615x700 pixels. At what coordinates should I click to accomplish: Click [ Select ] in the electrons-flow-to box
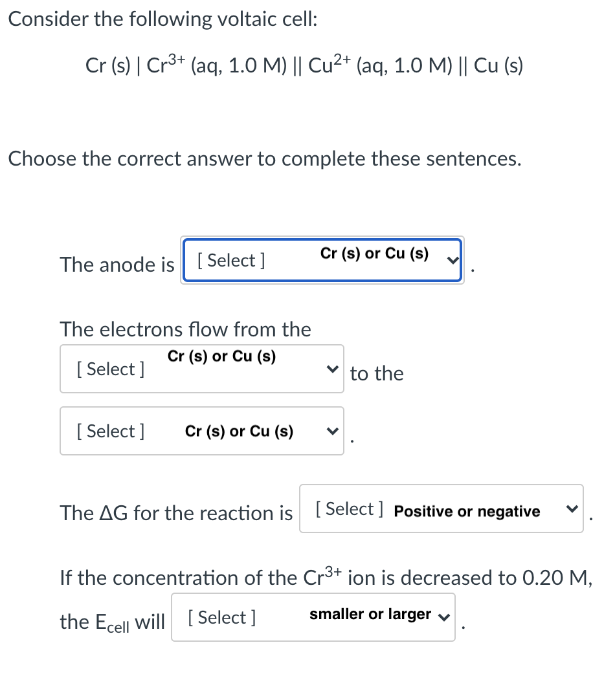(x=109, y=431)
